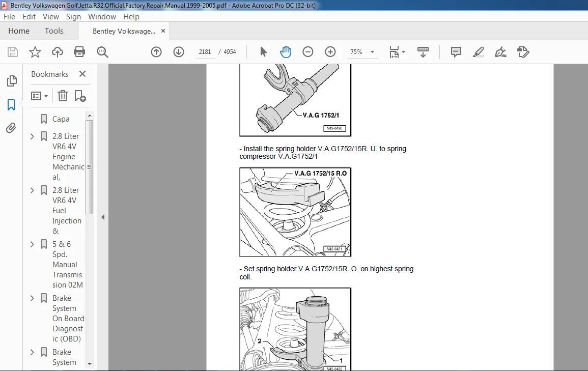Click the upload to cloud icon
Viewport: 588px width, 371px height.
click(58, 52)
